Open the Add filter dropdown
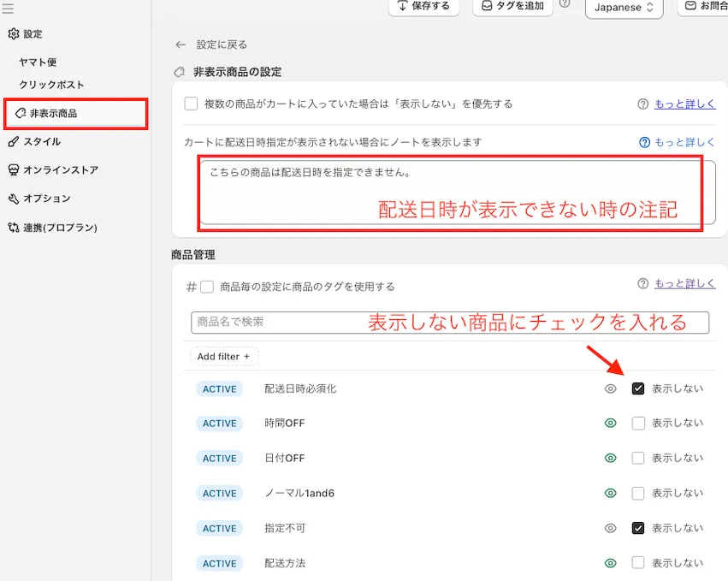Viewport: 728px width, 581px height. click(223, 356)
